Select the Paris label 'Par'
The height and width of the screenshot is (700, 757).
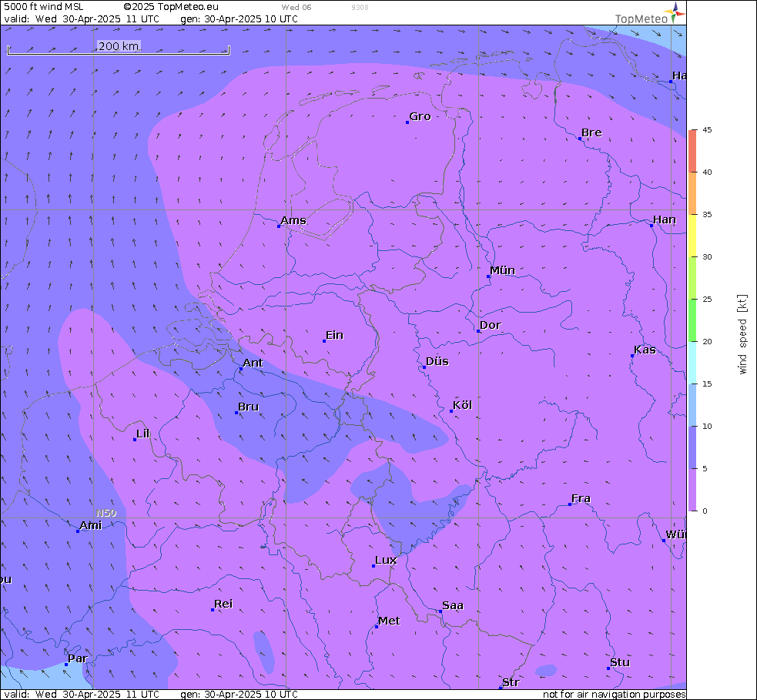tap(78, 658)
